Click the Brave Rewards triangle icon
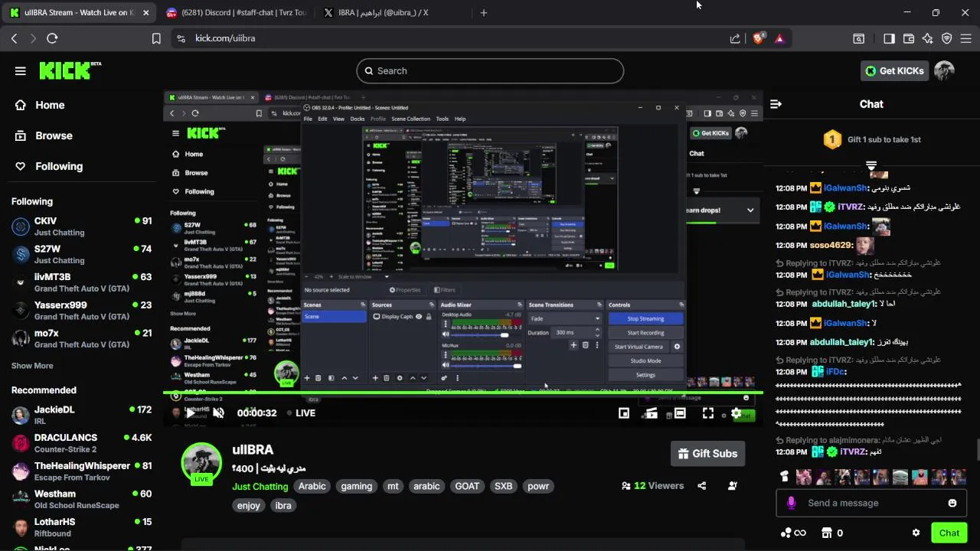The height and width of the screenshot is (551, 980). (780, 38)
